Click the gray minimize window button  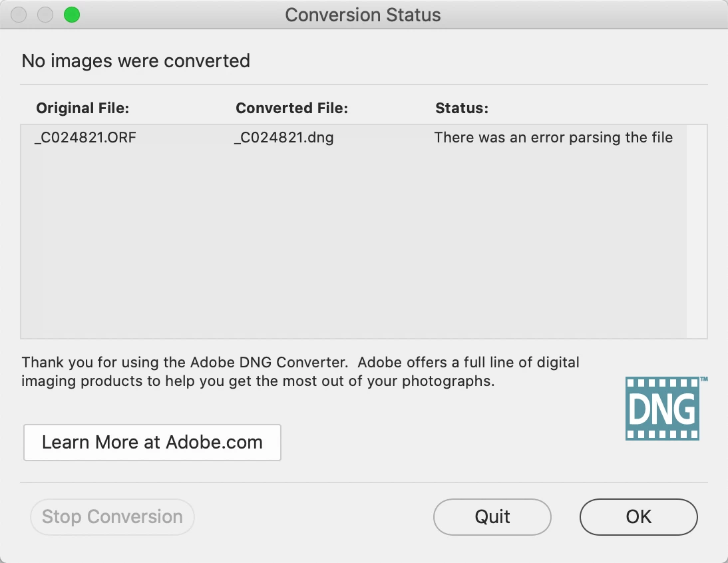45,15
